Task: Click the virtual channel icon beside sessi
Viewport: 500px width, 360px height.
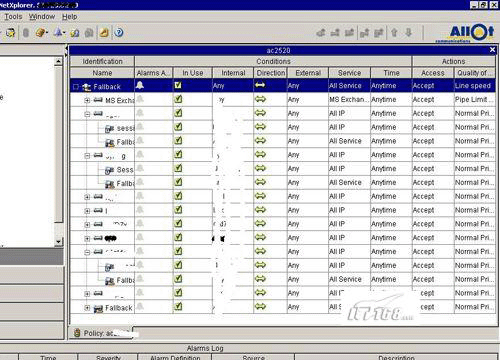Action: (x=110, y=128)
